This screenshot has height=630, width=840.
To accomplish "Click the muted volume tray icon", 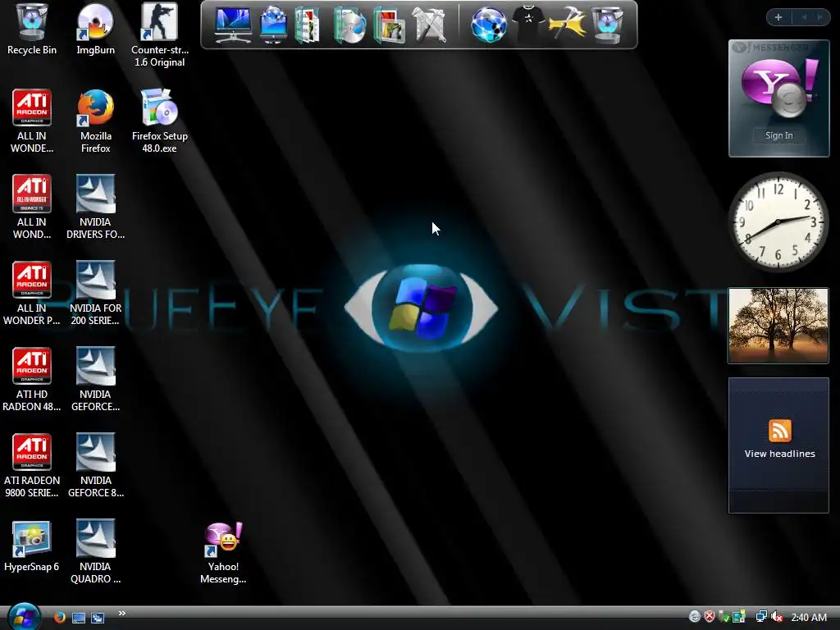I will [778, 617].
